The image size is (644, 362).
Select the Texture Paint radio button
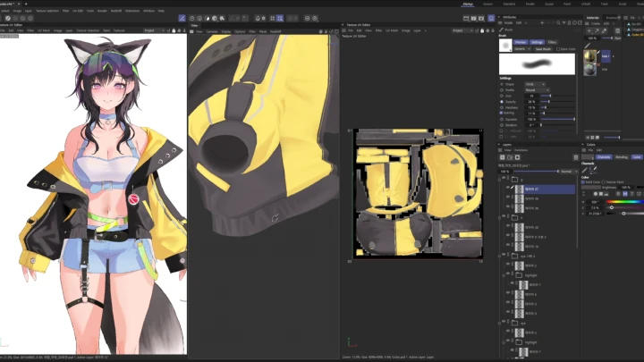point(604,181)
